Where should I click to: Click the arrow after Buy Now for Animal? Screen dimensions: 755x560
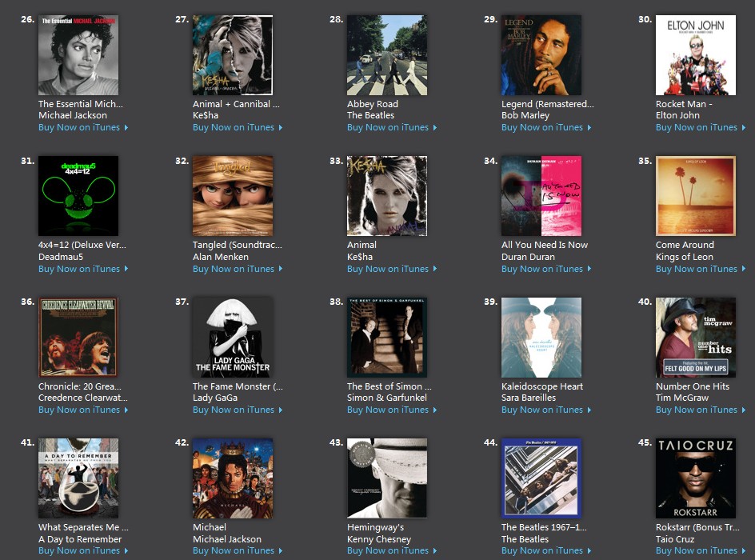coord(435,270)
